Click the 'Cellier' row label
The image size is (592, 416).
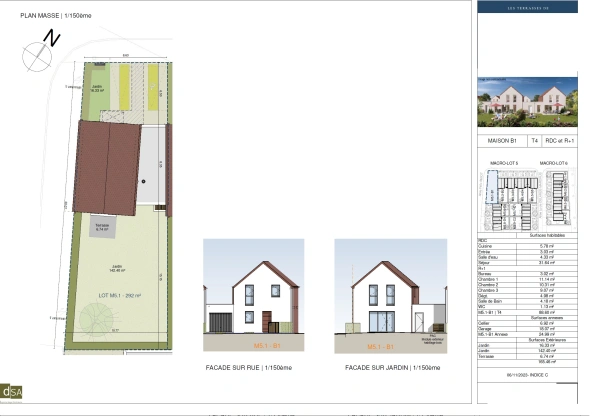[x=484, y=324]
